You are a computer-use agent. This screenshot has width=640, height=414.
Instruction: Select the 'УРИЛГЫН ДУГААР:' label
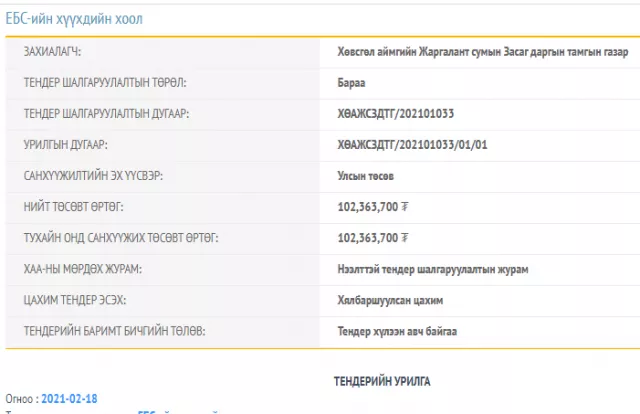pyautogui.click(x=66, y=145)
